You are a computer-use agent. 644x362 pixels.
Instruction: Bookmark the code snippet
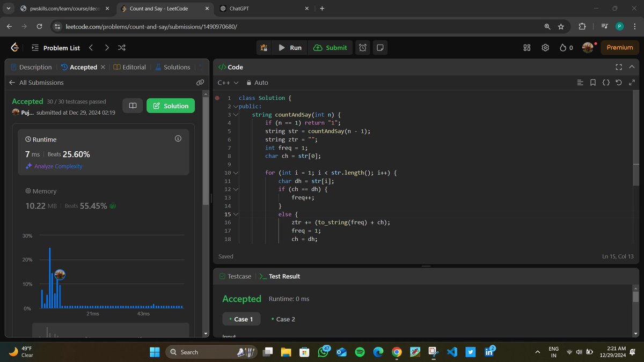click(593, 83)
